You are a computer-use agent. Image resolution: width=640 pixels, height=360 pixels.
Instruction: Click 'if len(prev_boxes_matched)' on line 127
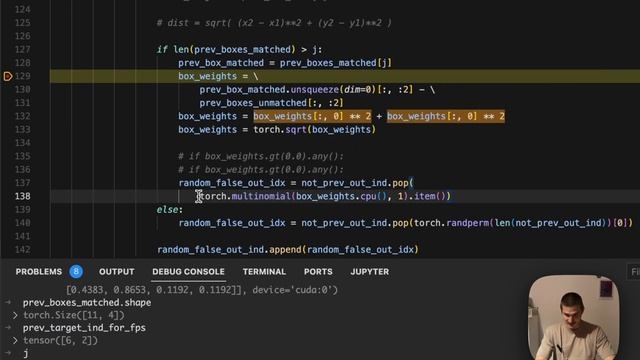pyautogui.click(x=226, y=50)
